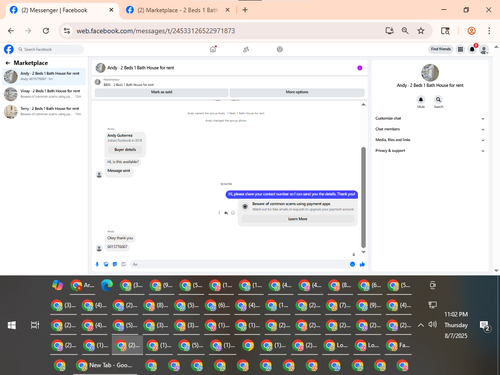Click the Marketplace listing thumbnail under header

[98, 82]
